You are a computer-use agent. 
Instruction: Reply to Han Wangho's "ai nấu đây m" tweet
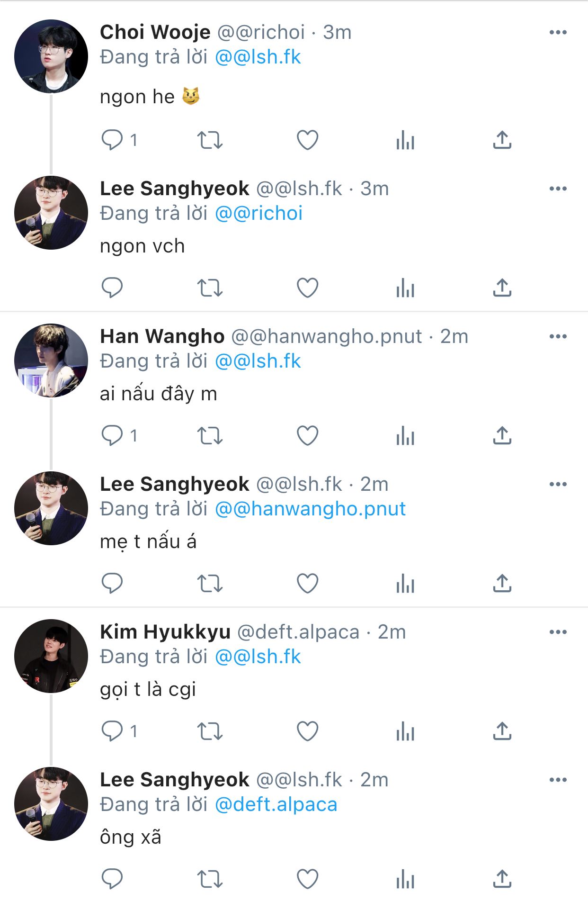112,436
